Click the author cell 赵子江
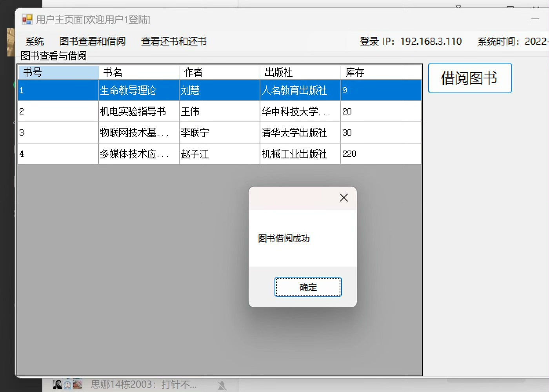The height and width of the screenshot is (392, 549). pyautogui.click(x=220, y=154)
